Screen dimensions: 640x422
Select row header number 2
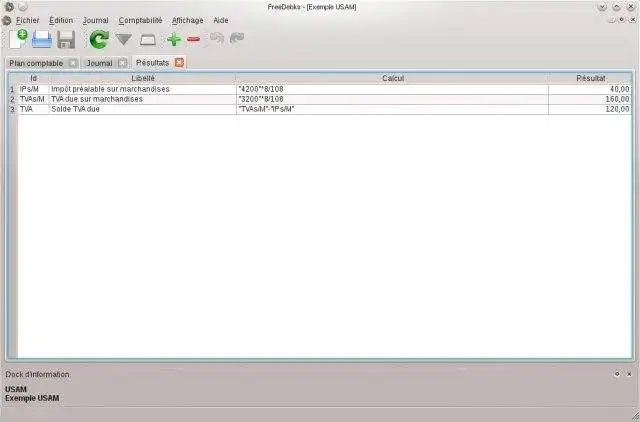pos(12,99)
